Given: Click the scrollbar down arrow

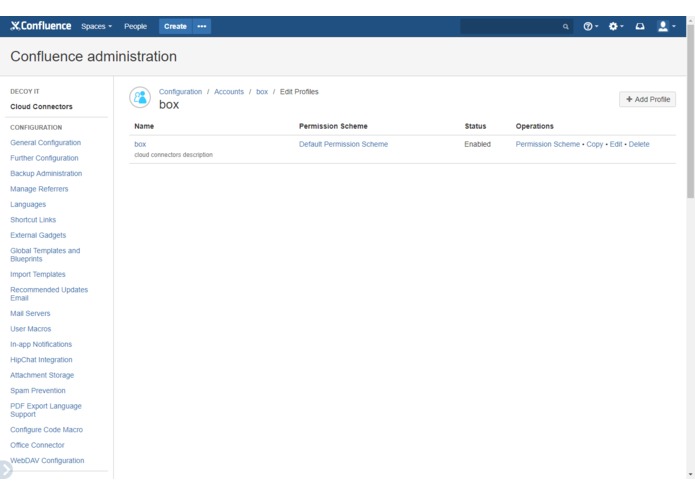Looking at the screenshot, I should 691,475.
